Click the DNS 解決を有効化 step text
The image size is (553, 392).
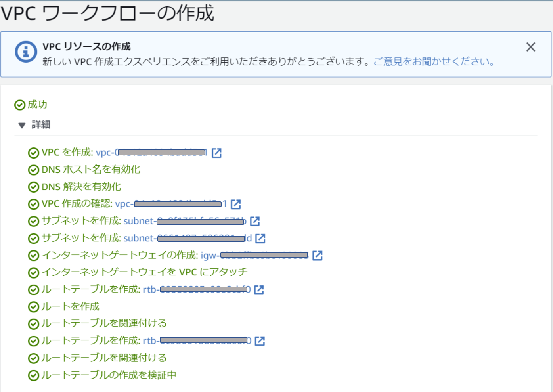coord(81,187)
